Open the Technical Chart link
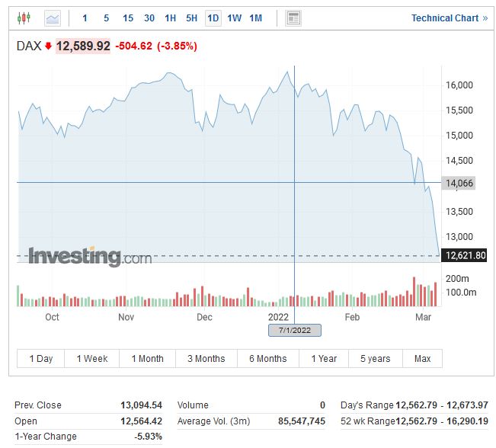The height and width of the screenshot is (448, 496). pyautogui.click(x=444, y=18)
